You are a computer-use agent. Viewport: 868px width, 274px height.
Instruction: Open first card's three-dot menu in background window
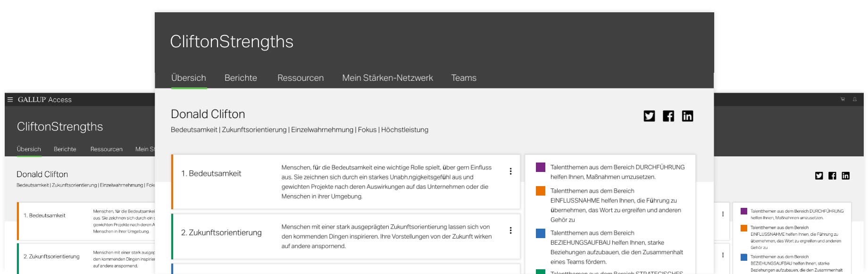[723, 214]
